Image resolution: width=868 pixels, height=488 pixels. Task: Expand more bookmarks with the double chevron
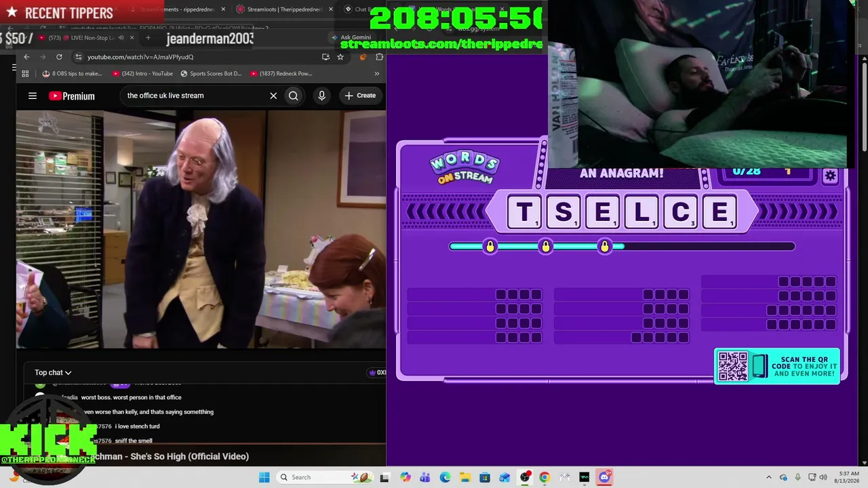point(377,74)
